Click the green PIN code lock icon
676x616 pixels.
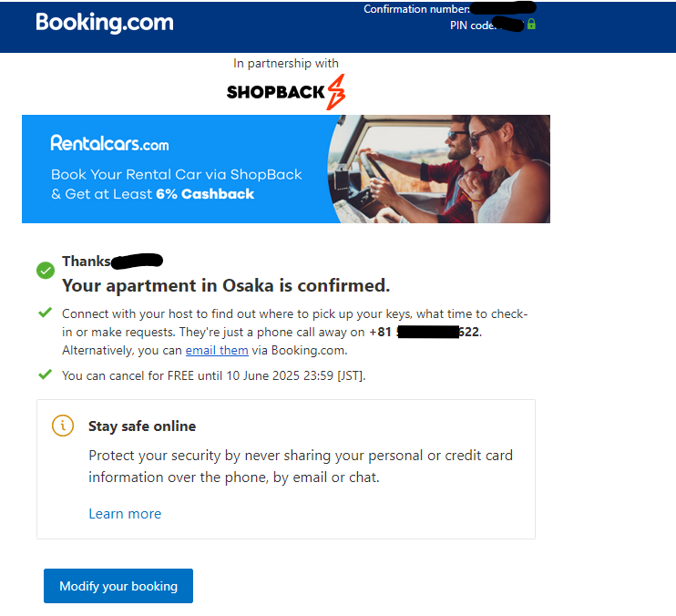pyautogui.click(x=531, y=24)
